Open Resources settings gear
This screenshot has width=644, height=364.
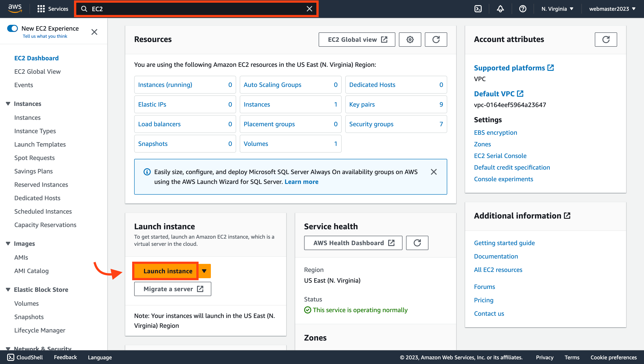point(410,40)
